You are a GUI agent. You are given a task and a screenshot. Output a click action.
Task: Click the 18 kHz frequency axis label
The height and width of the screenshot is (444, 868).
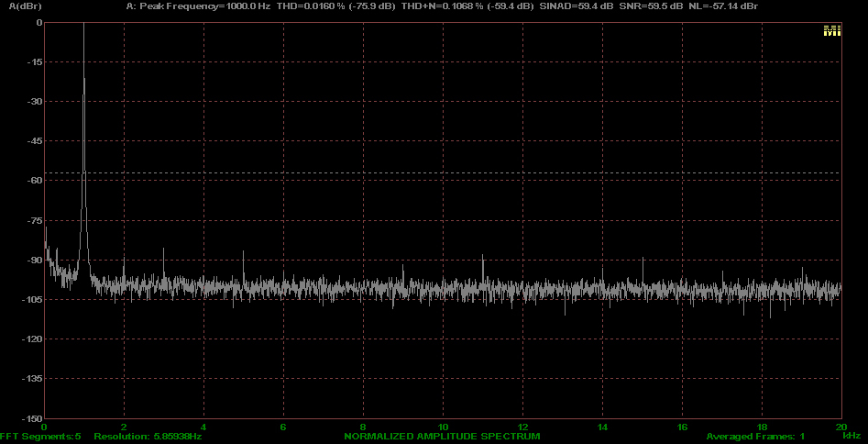(x=762, y=427)
